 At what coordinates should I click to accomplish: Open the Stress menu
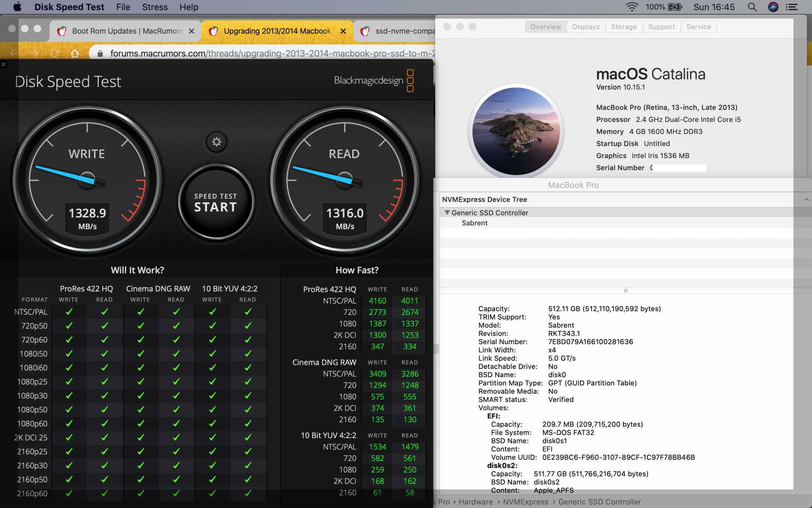click(x=155, y=7)
